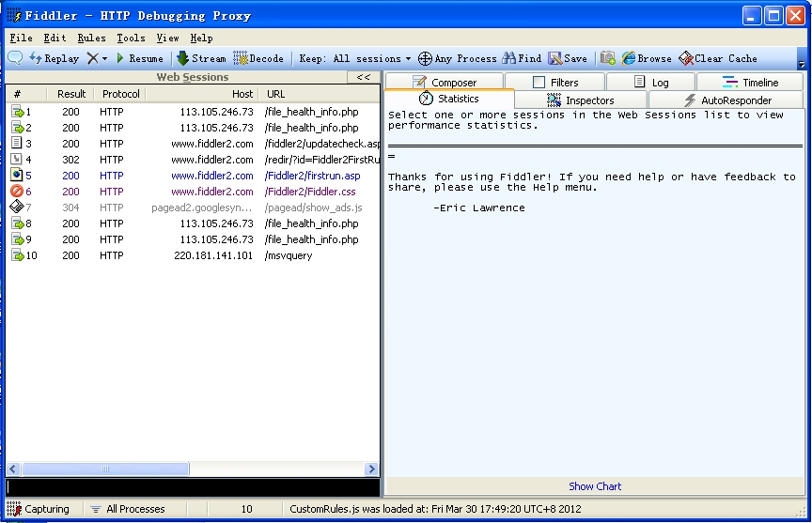
Task: Open the Tools menu
Action: 131,38
